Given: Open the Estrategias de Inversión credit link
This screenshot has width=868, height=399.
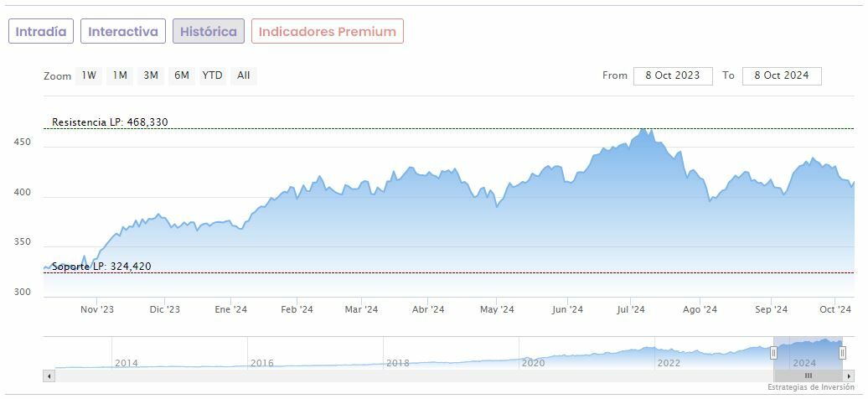Looking at the screenshot, I should click(810, 387).
